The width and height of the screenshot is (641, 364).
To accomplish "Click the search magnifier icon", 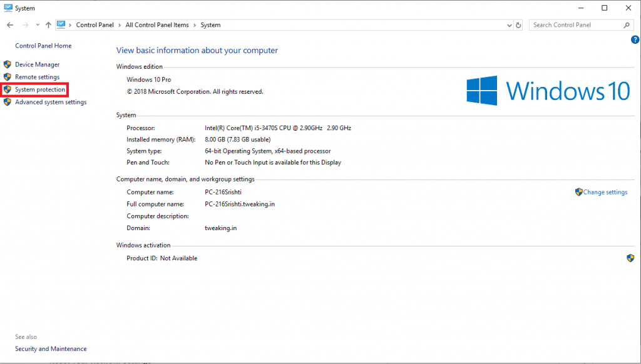I will [626, 25].
